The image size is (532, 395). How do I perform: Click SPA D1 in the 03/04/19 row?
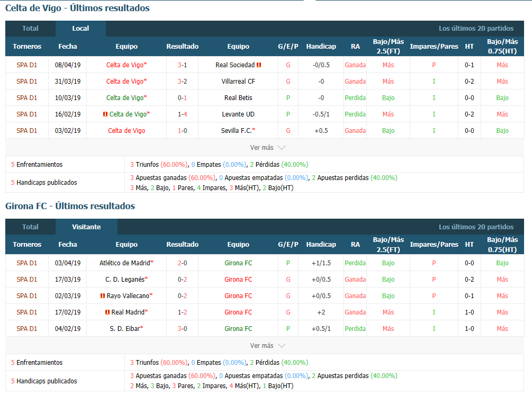pyautogui.click(x=27, y=263)
